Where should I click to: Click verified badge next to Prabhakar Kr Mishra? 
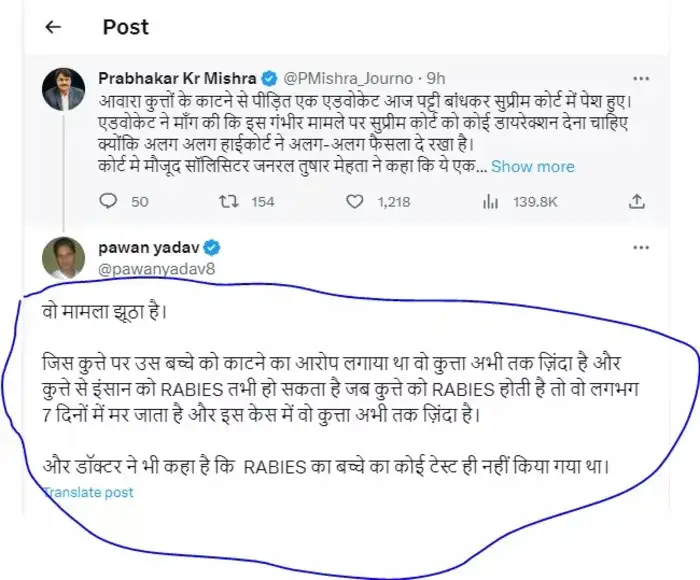click(x=269, y=79)
